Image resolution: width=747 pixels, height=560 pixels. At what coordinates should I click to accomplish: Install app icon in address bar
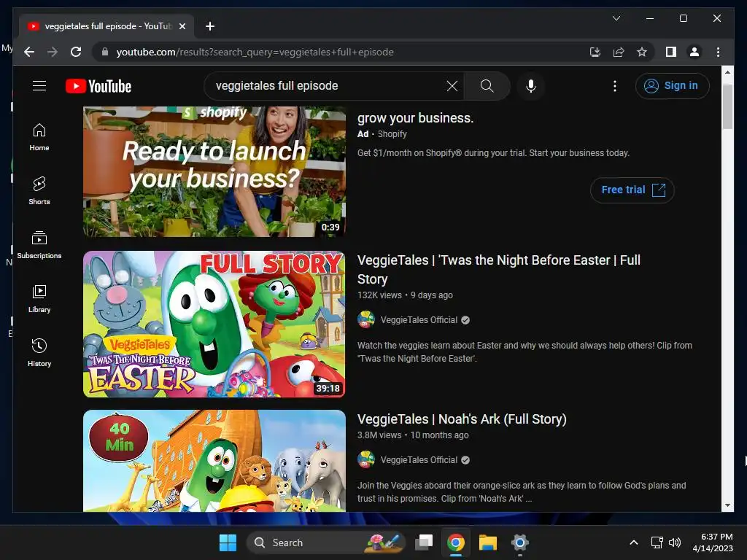coord(595,52)
